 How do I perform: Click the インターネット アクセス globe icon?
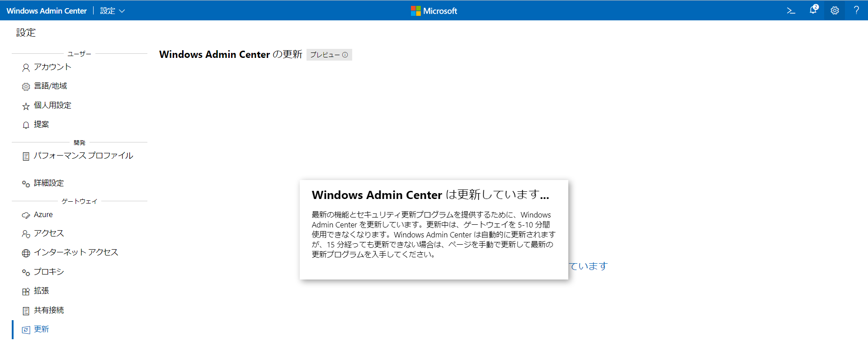[26, 253]
